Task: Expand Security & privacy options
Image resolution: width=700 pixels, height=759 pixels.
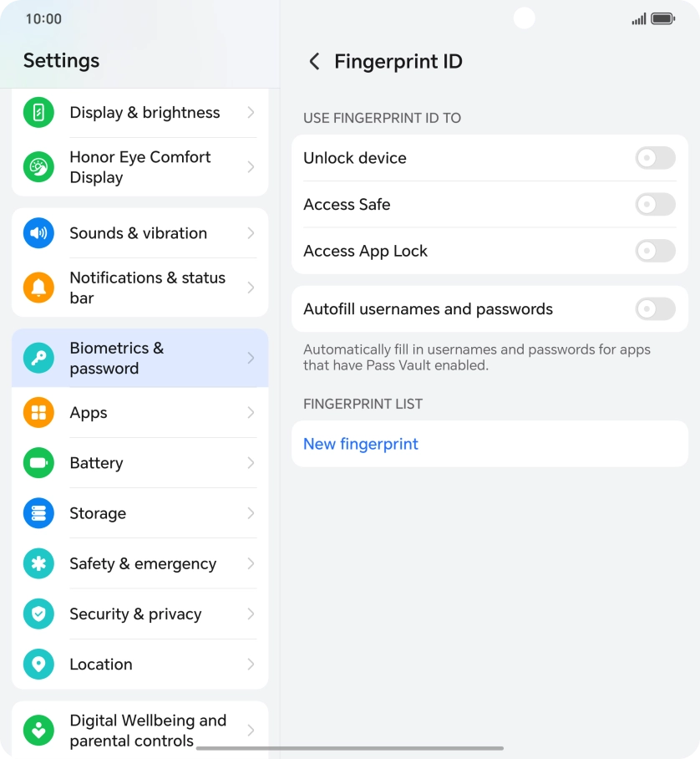Action: [x=139, y=614]
